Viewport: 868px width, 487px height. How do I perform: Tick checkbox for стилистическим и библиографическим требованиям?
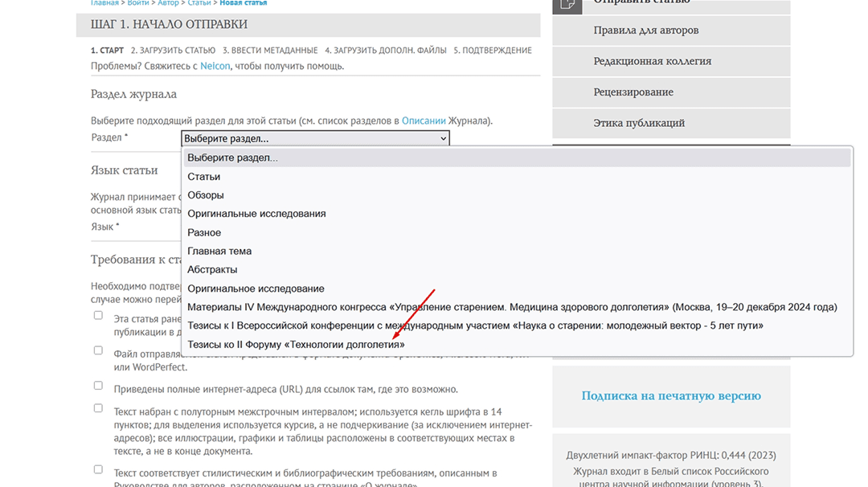coord(98,469)
